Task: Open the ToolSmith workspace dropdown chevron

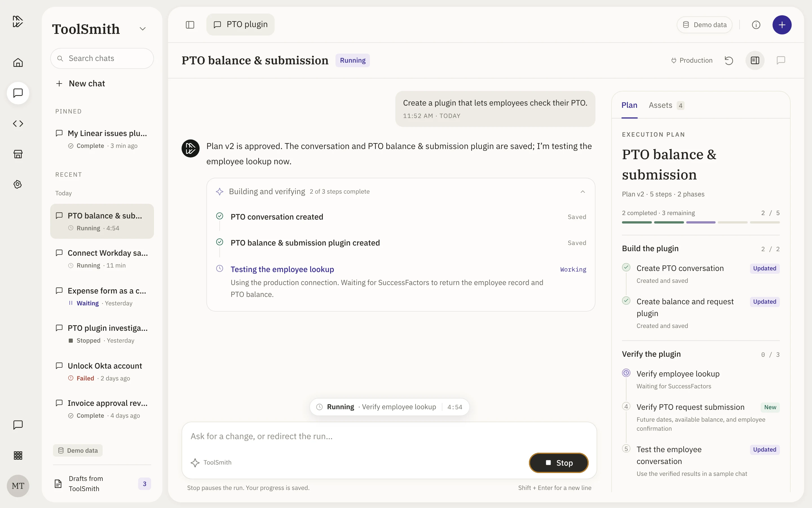Action: click(x=143, y=29)
